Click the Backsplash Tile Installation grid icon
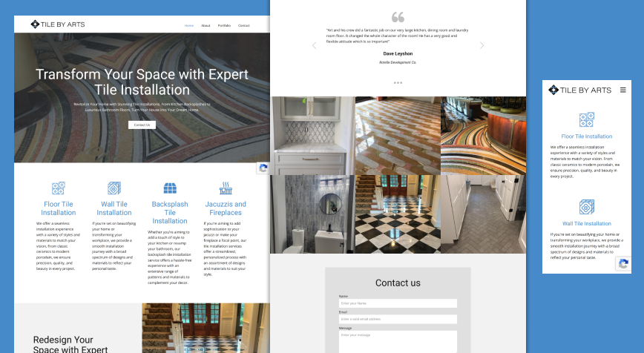 [170, 188]
